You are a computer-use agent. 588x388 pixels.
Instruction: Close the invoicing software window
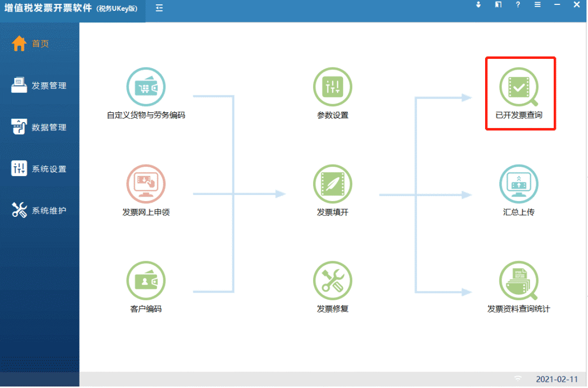pos(577,4)
